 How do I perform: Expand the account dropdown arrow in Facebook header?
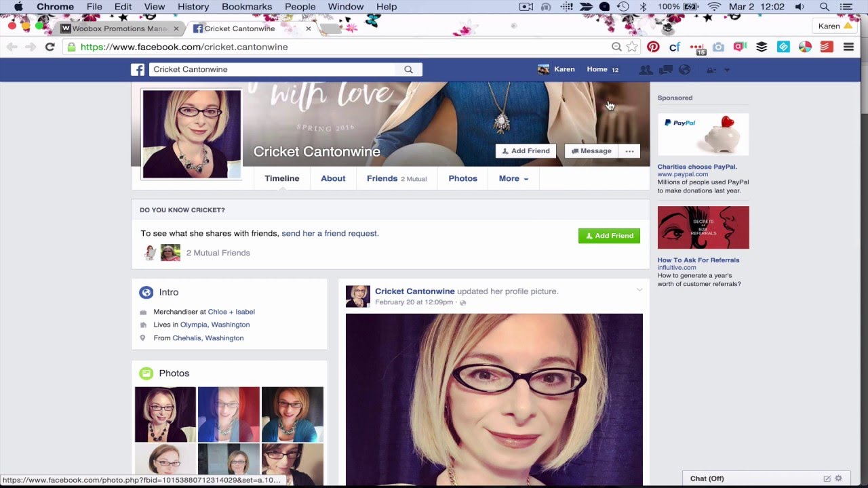pos(727,70)
